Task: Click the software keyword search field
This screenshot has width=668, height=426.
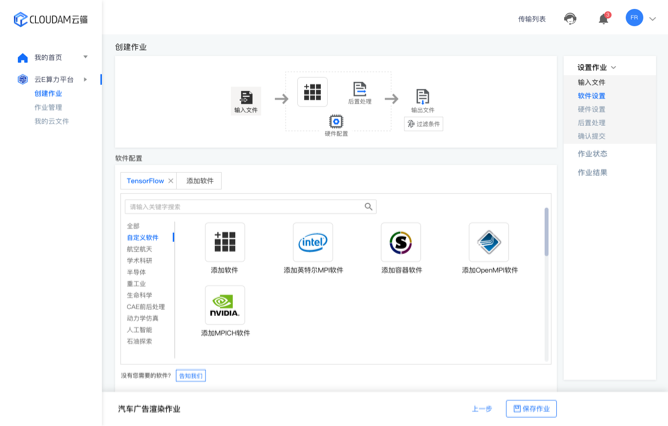Action: (x=243, y=207)
